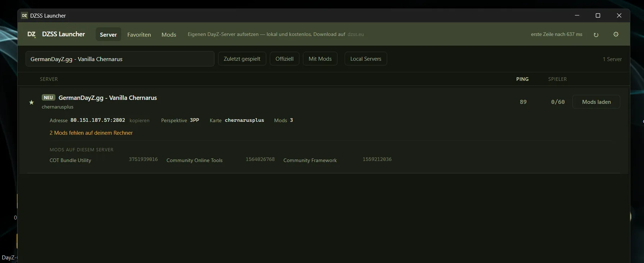
Task: Sort servers by the PING column
Action: [x=522, y=79]
